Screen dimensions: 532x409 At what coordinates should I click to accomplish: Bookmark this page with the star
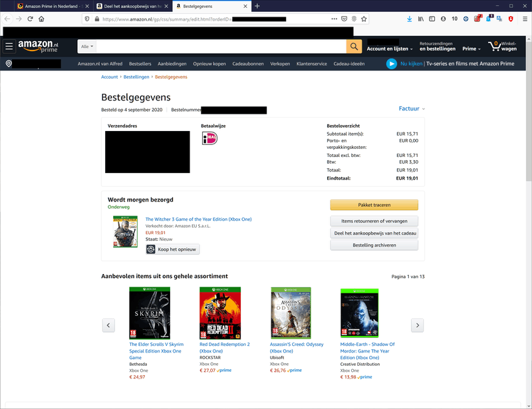364,19
